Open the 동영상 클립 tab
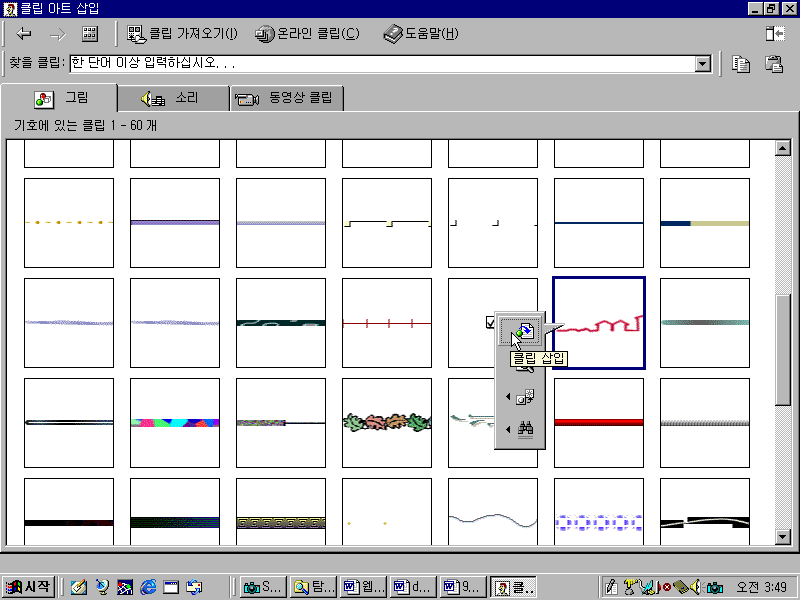The height and width of the screenshot is (600, 800). click(x=288, y=98)
